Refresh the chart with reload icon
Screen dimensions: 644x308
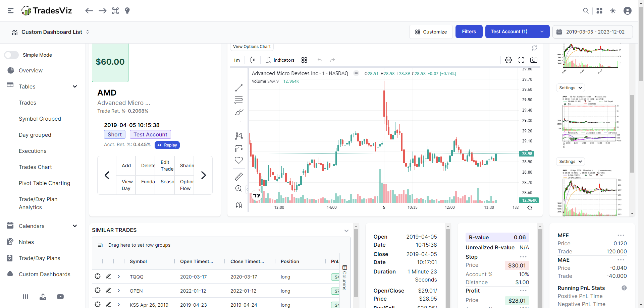coord(534,48)
